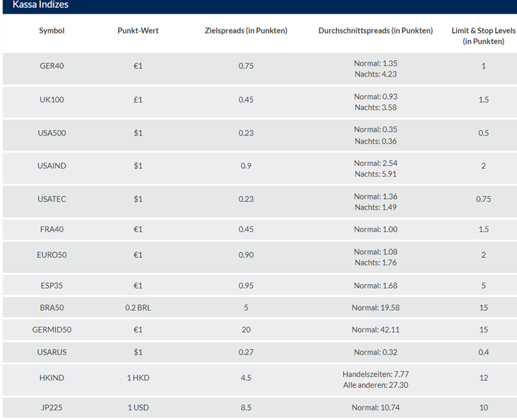
Task: Click the Normal: 0.32 value for USARUS
Action: click(375, 352)
